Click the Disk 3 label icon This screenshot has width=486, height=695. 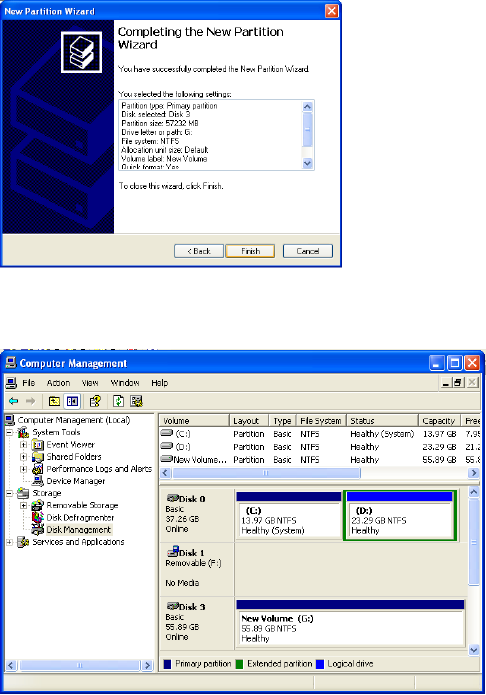pyautogui.click(x=172, y=606)
